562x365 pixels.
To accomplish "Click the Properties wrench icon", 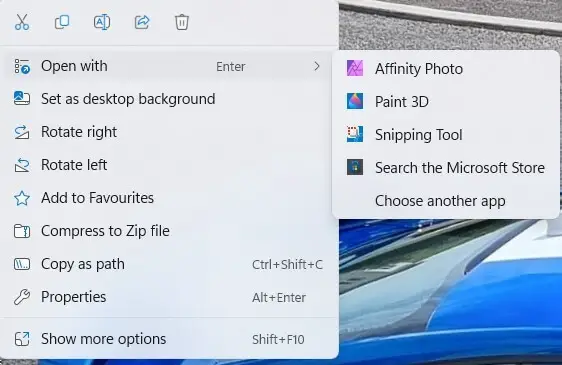I will (22, 297).
